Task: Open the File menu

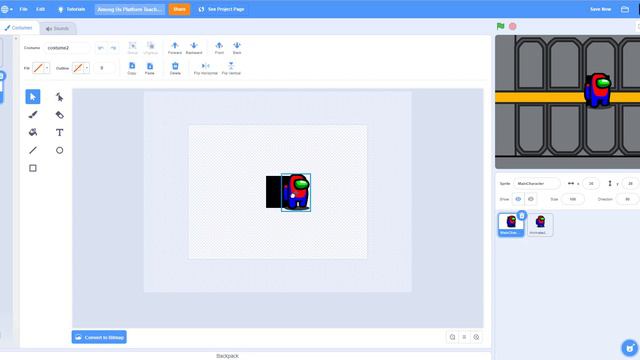Action: 24,9
